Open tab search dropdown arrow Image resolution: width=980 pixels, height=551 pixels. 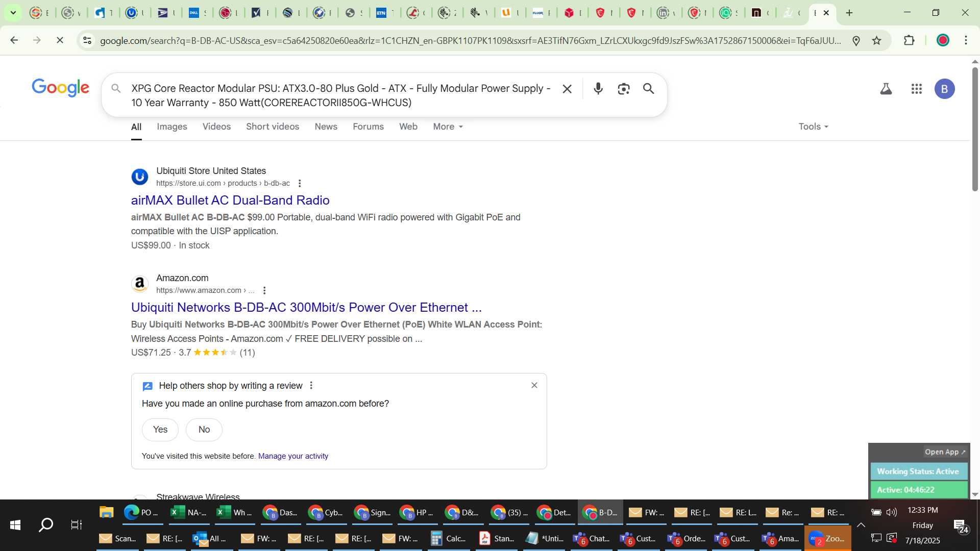click(x=13, y=13)
